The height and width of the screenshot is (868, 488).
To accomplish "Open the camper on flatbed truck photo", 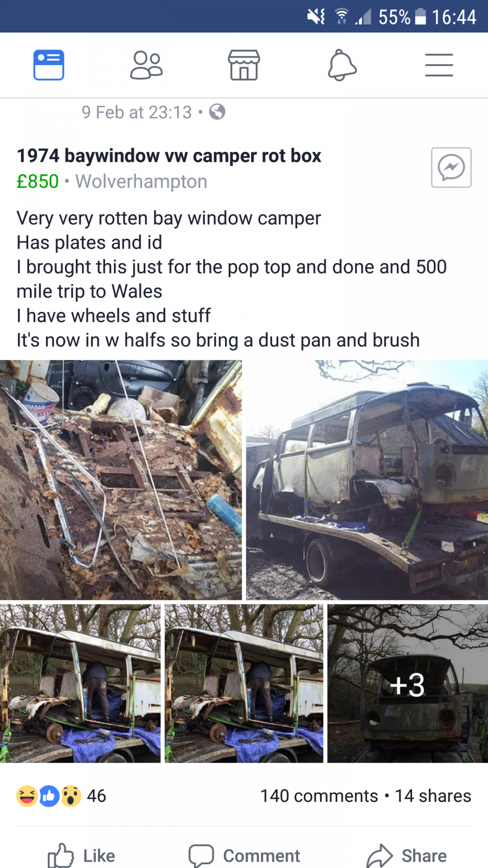I will (x=367, y=480).
